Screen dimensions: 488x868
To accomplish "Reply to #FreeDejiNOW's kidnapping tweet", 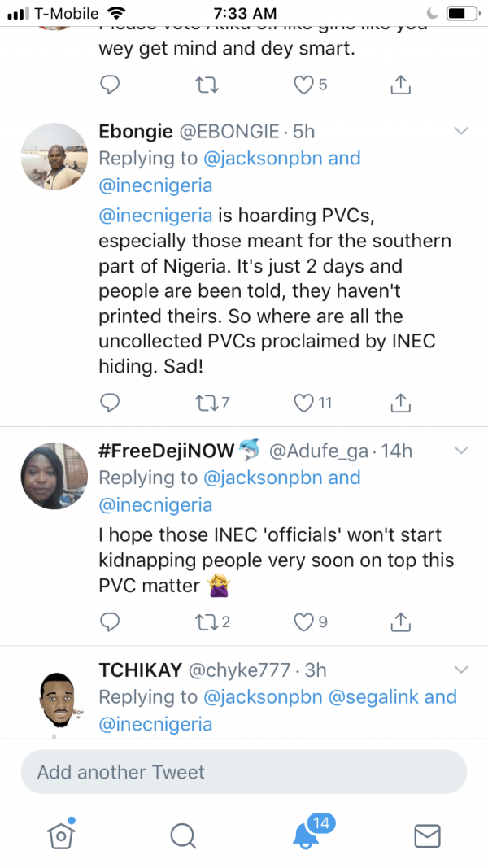I will [x=110, y=622].
